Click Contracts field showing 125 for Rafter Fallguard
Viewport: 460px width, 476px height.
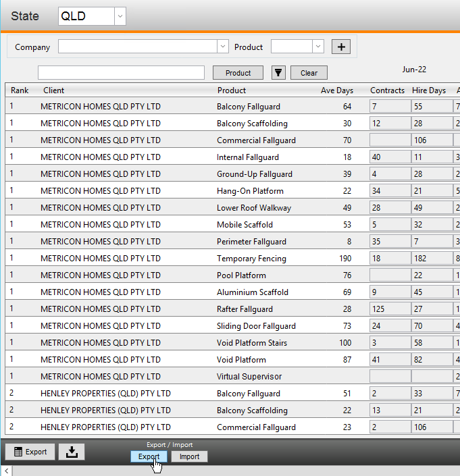[x=390, y=309]
